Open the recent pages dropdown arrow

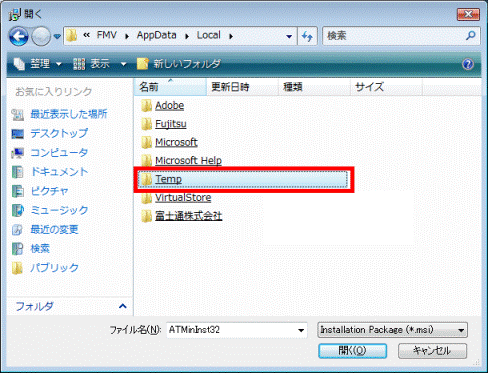click(57, 36)
